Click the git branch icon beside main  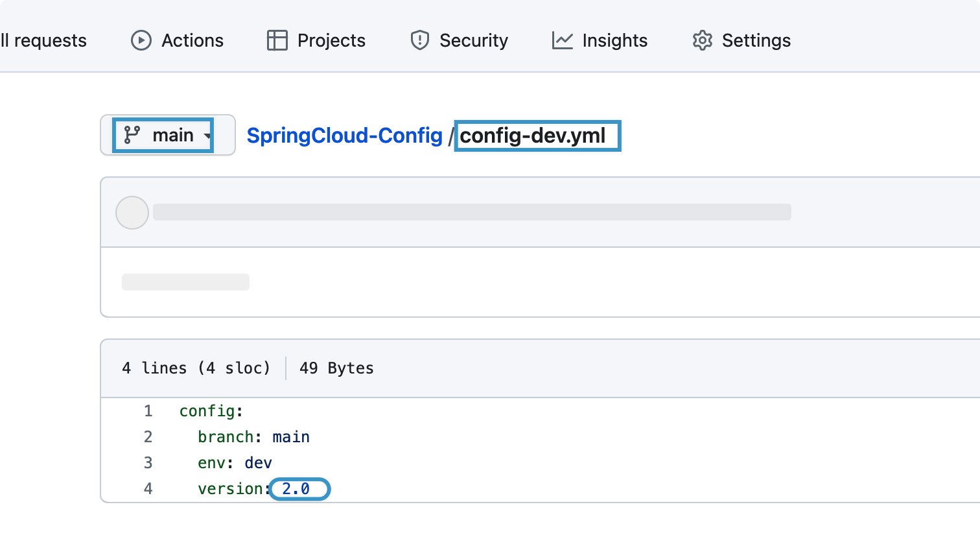coord(132,135)
